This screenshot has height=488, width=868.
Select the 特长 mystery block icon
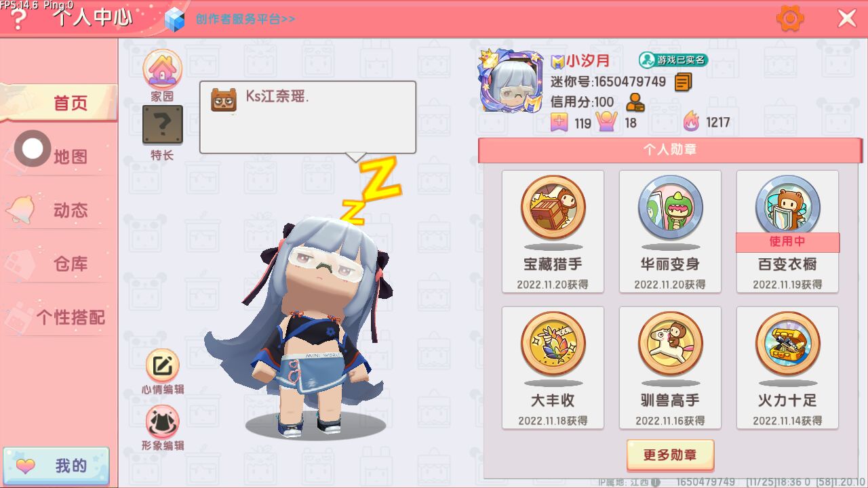162,125
